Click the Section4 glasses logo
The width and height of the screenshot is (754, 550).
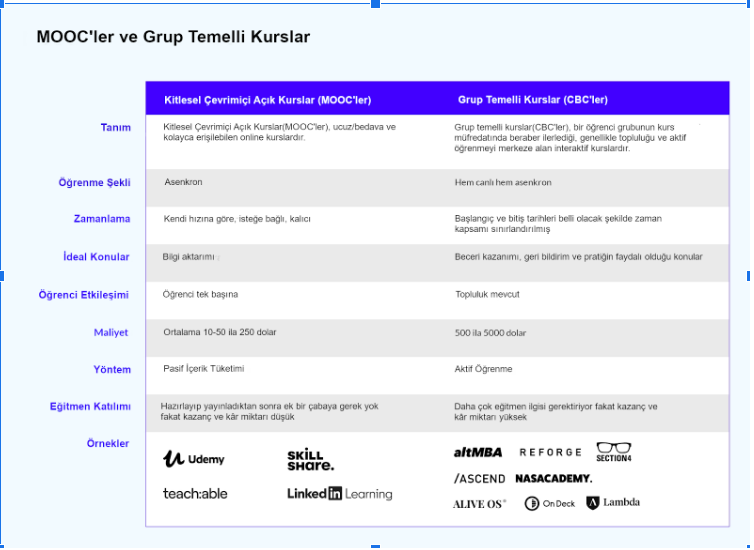click(x=614, y=452)
